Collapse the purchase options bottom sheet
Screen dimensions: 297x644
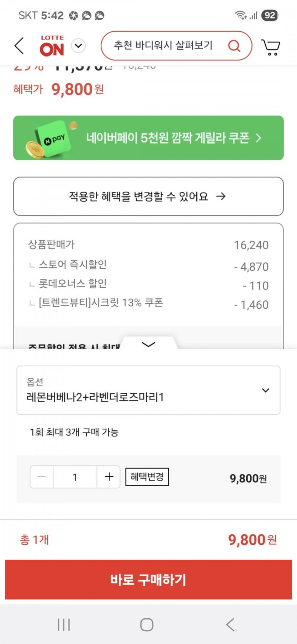(x=148, y=344)
